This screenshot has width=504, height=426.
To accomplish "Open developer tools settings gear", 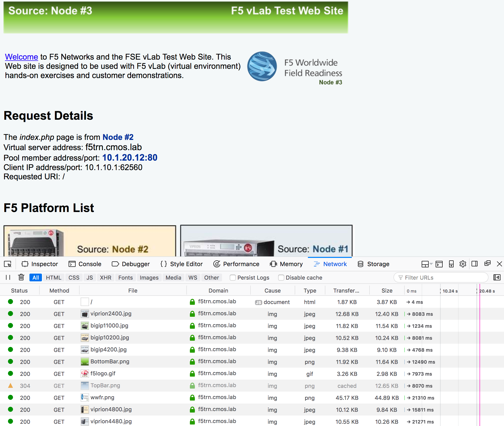I will (x=463, y=264).
